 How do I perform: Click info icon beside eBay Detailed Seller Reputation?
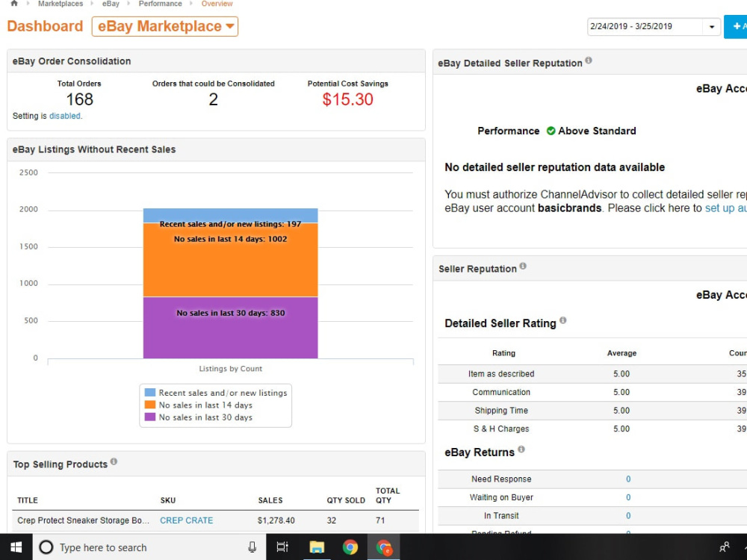click(589, 60)
